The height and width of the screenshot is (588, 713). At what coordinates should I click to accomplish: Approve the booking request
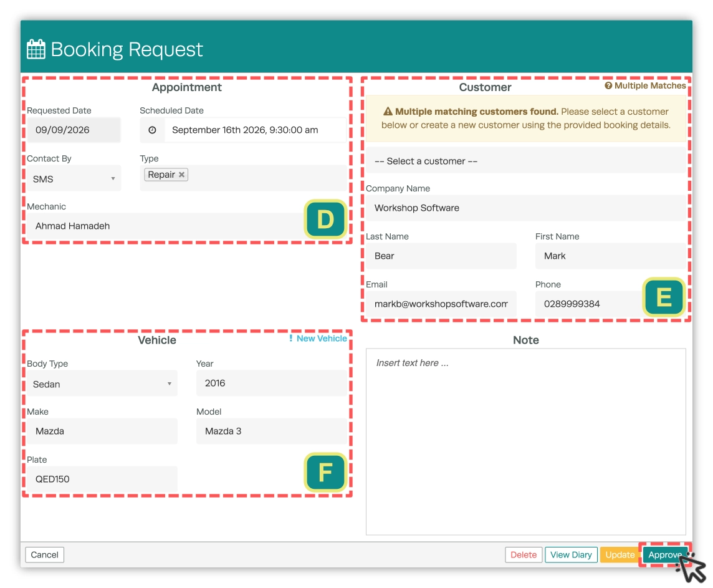click(x=664, y=555)
